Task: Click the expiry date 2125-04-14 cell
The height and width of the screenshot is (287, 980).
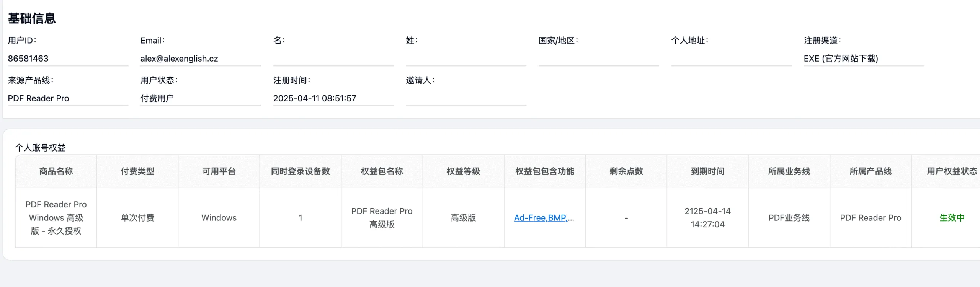Action: [x=707, y=218]
